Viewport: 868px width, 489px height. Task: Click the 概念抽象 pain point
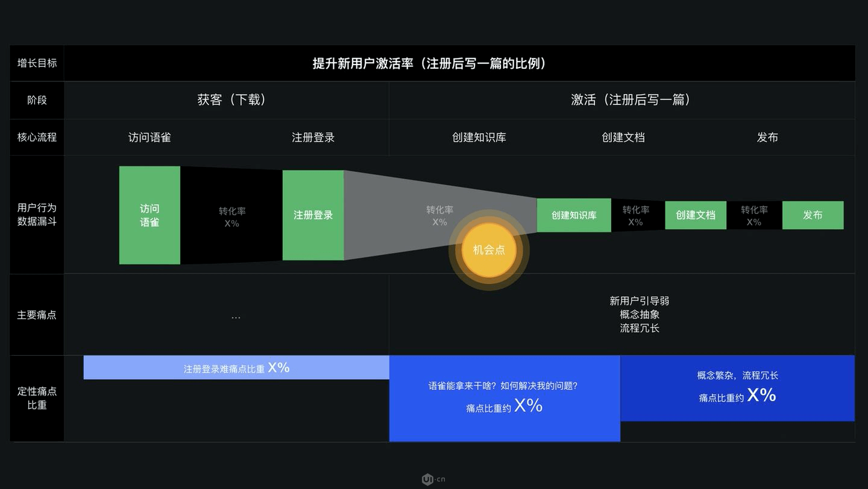pos(640,315)
